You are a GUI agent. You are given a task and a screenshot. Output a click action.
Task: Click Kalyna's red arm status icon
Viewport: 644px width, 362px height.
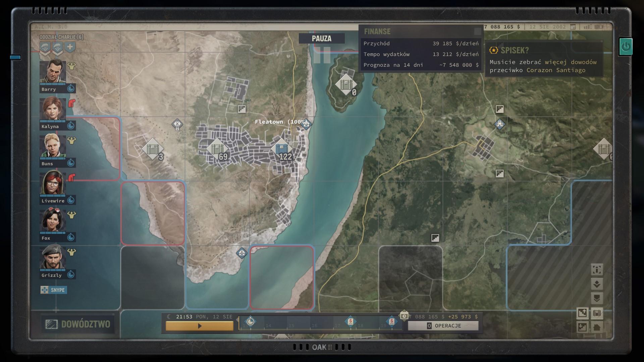pyautogui.click(x=71, y=103)
